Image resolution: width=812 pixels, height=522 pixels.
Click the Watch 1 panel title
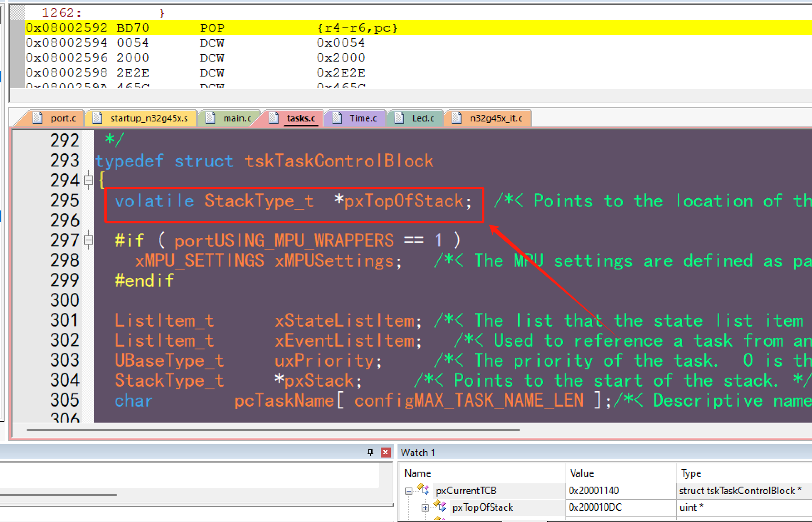point(418,453)
